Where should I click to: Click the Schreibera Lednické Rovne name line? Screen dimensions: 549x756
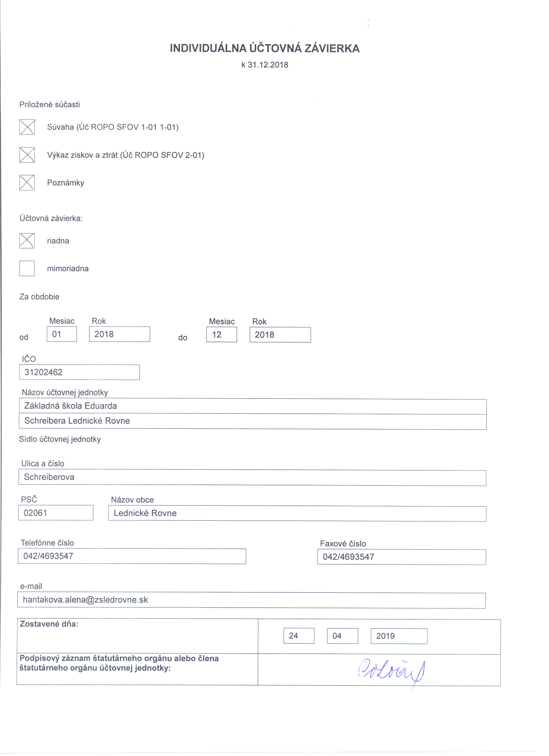coord(252,421)
